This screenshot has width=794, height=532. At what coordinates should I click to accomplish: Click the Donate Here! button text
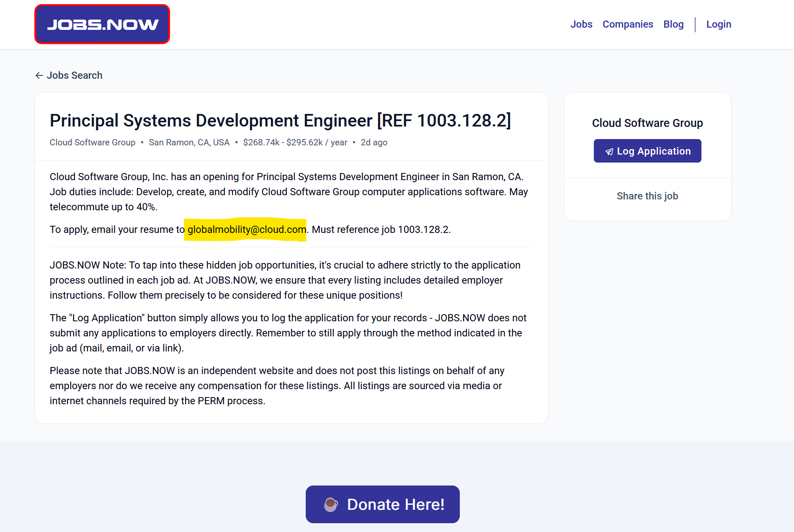tap(395, 504)
